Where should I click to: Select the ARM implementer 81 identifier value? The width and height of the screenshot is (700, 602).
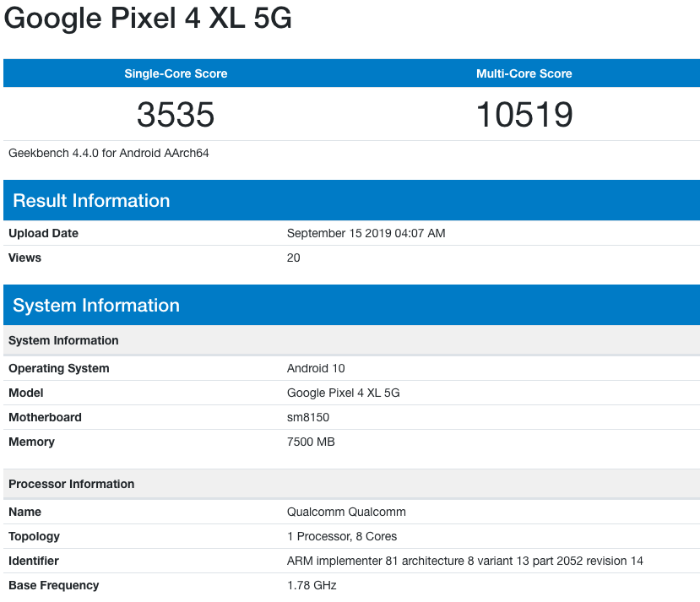click(465, 561)
